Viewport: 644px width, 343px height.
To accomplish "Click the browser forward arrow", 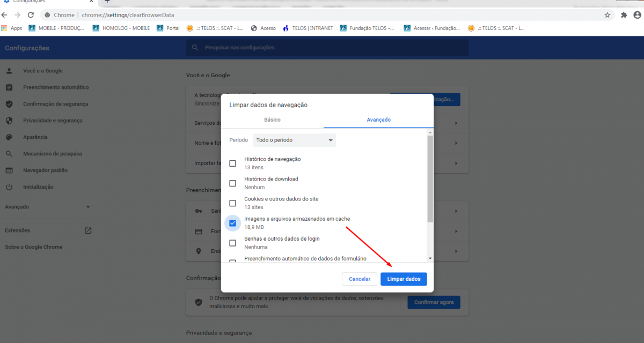I will pos(17,15).
